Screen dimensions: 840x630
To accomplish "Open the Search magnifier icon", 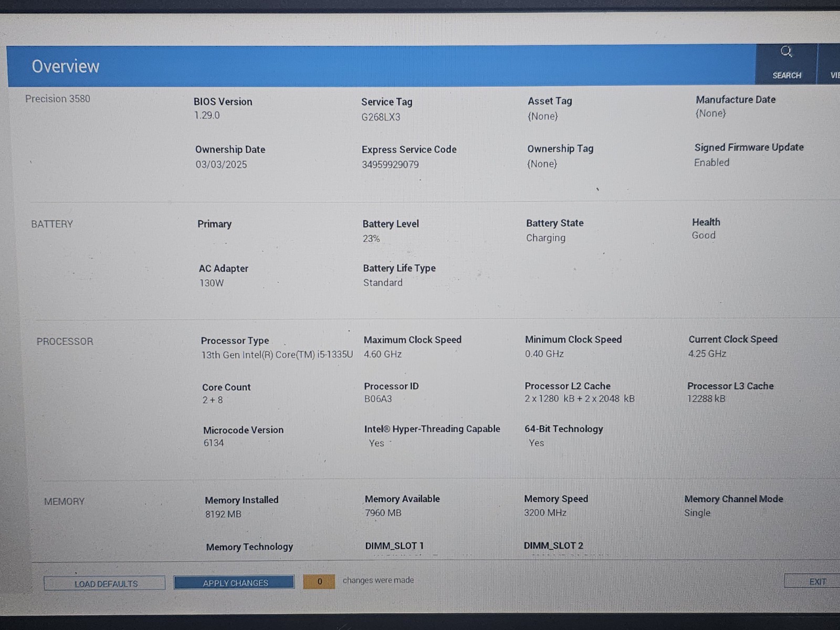I will coord(786,51).
